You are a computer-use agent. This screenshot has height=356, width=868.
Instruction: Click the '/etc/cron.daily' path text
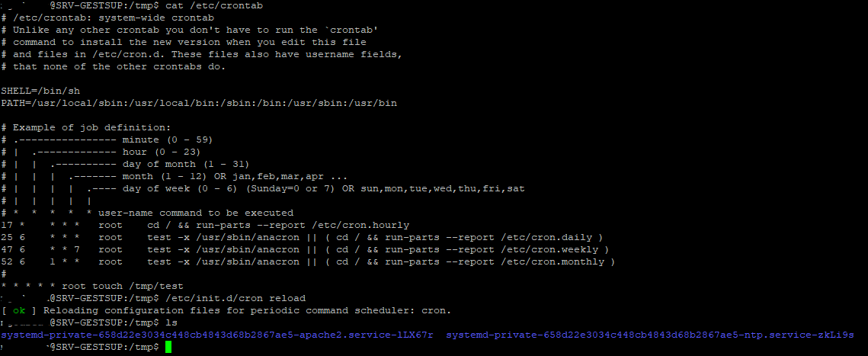(x=546, y=237)
